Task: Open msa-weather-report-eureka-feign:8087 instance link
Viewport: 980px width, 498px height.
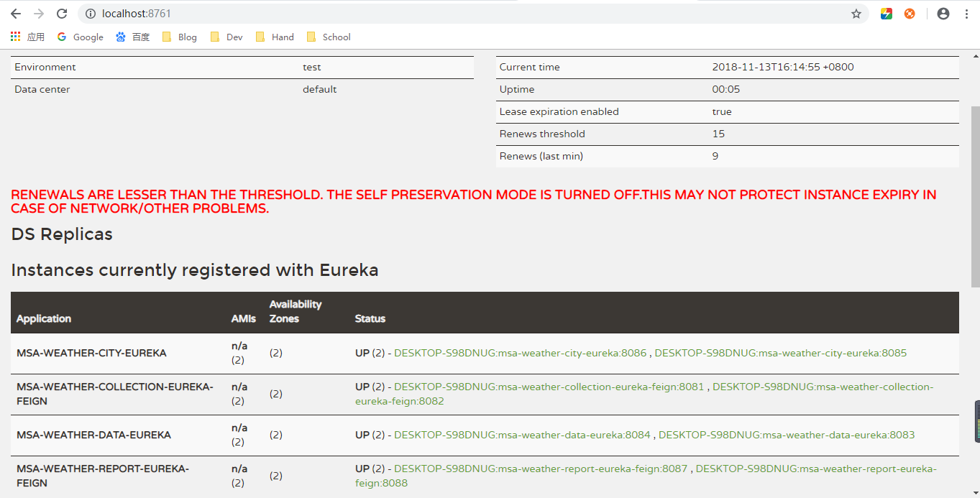Action: coord(541,469)
